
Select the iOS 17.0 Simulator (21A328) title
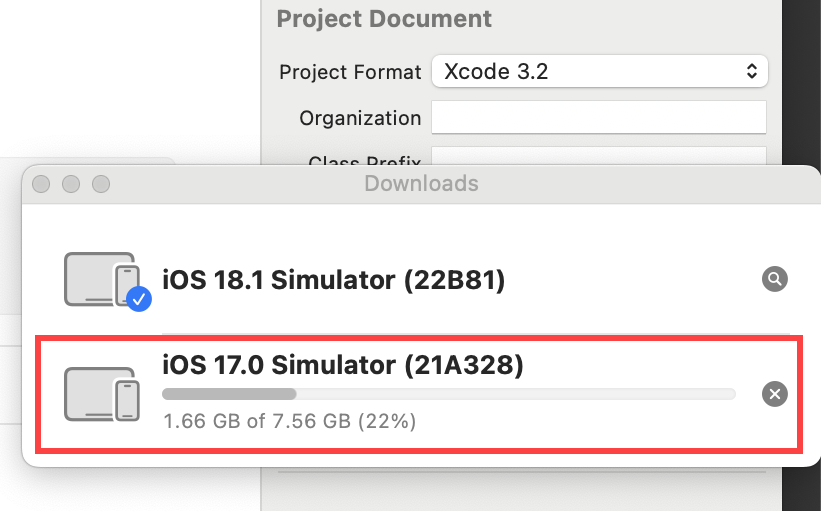coord(342,364)
